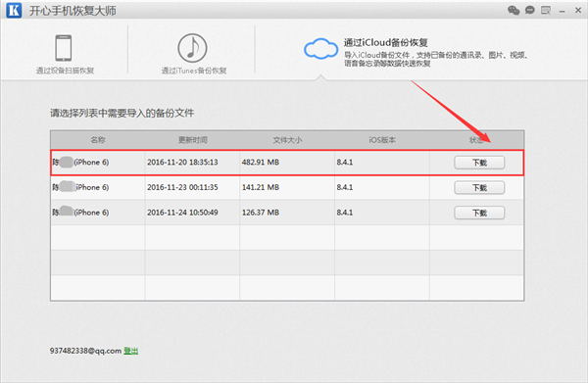
Task: Sort by the 更新时间 column header
Action: click(192, 140)
